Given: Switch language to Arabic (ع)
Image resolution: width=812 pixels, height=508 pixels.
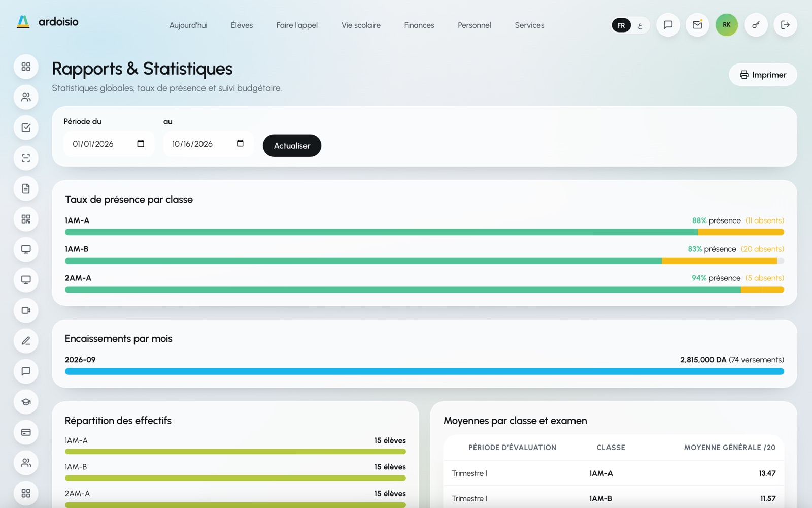Looking at the screenshot, I should [640, 25].
